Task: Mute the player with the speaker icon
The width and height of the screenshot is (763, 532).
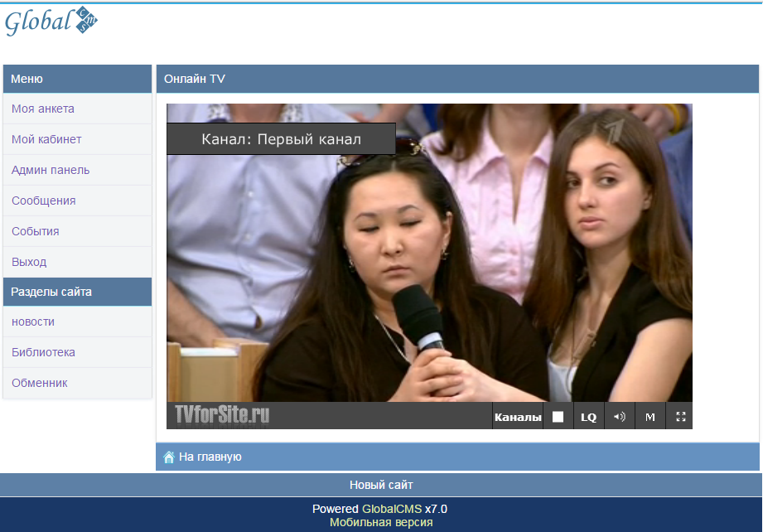Action: pyautogui.click(x=620, y=417)
